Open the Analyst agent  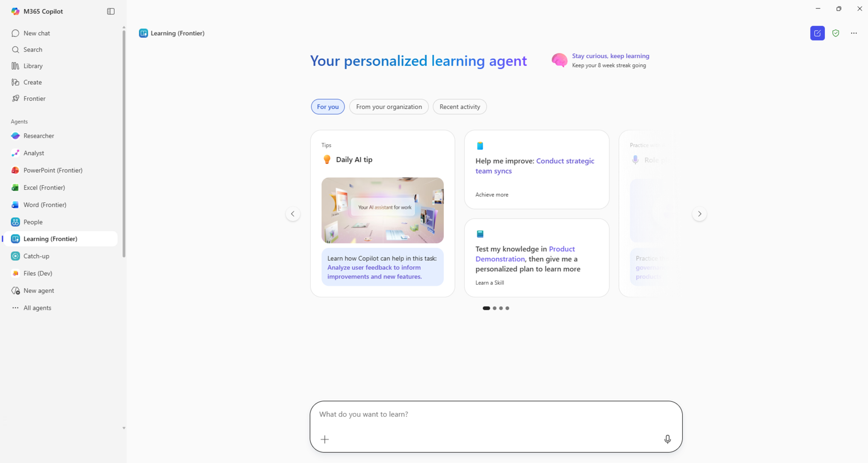tap(34, 153)
